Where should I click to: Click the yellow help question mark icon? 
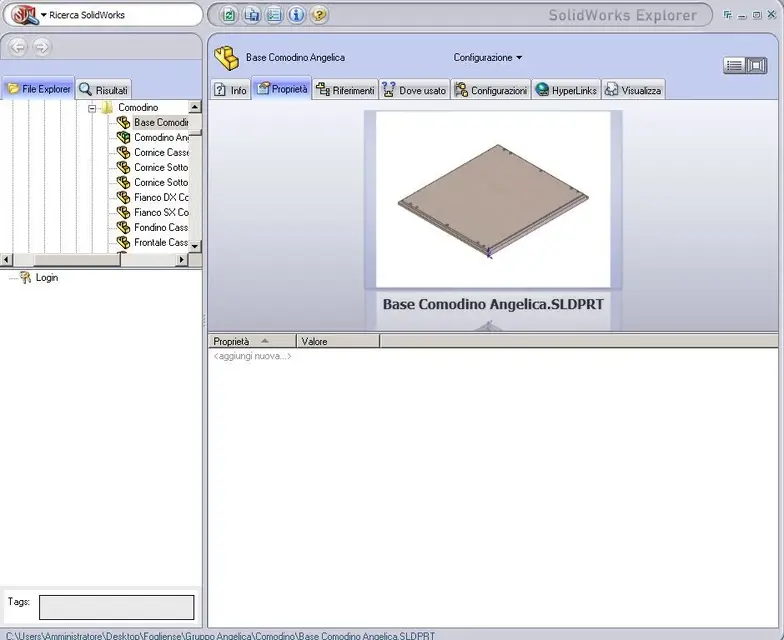click(x=319, y=15)
